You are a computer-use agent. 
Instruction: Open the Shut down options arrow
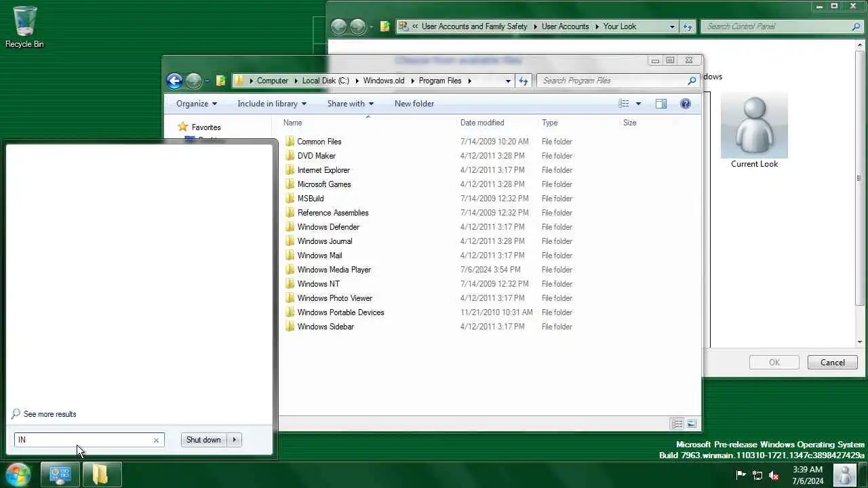[x=235, y=440]
